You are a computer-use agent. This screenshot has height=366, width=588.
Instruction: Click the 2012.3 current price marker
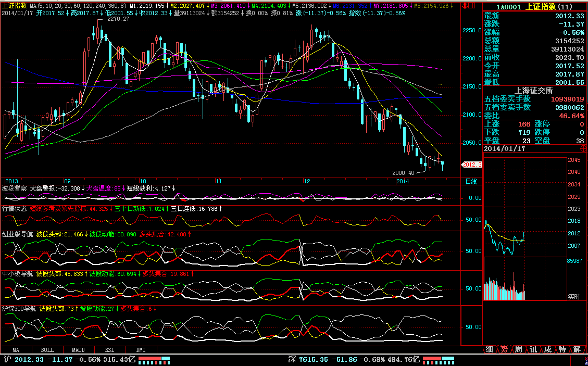(x=472, y=165)
